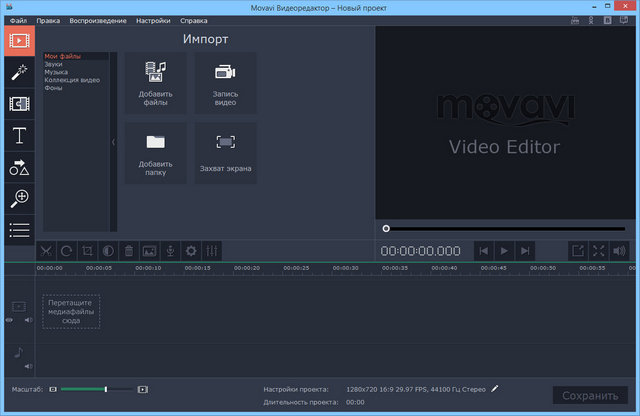Open the Titles tab with T icon
The width and height of the screenshot is (640, 416).
tap(19, 135)
